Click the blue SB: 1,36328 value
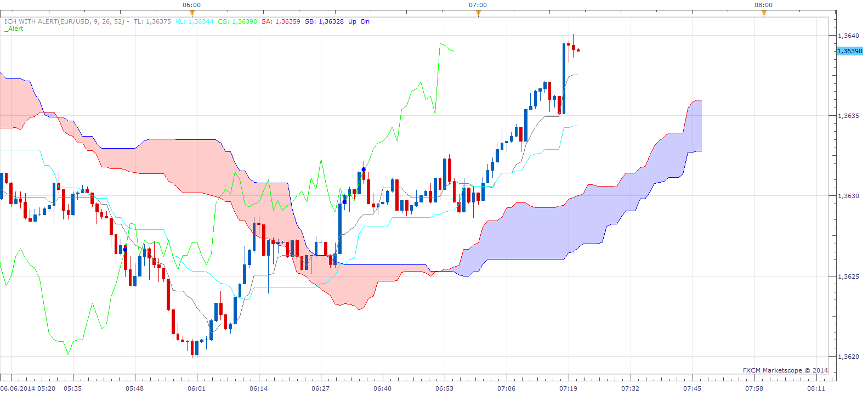 [x=325, y=21]
